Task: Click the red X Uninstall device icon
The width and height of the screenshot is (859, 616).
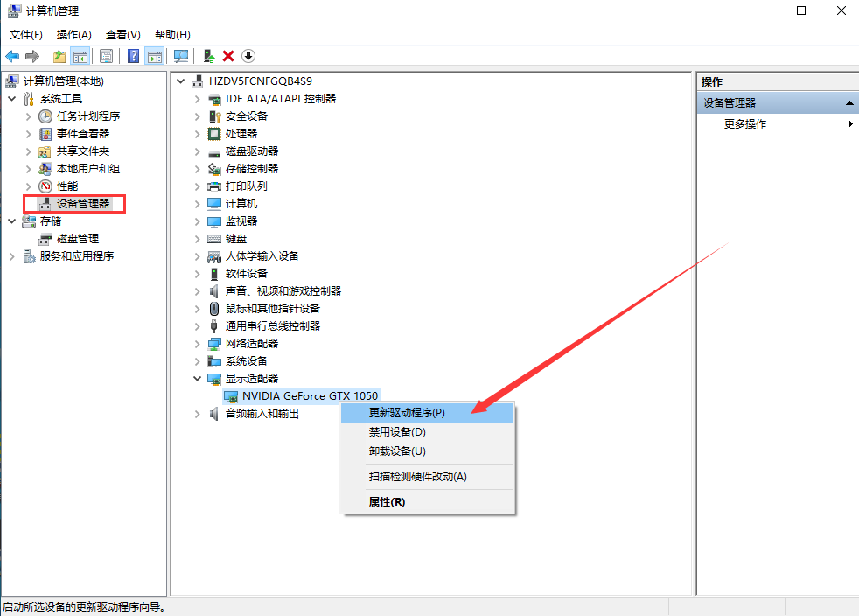Action: click(x=228, y=56)
